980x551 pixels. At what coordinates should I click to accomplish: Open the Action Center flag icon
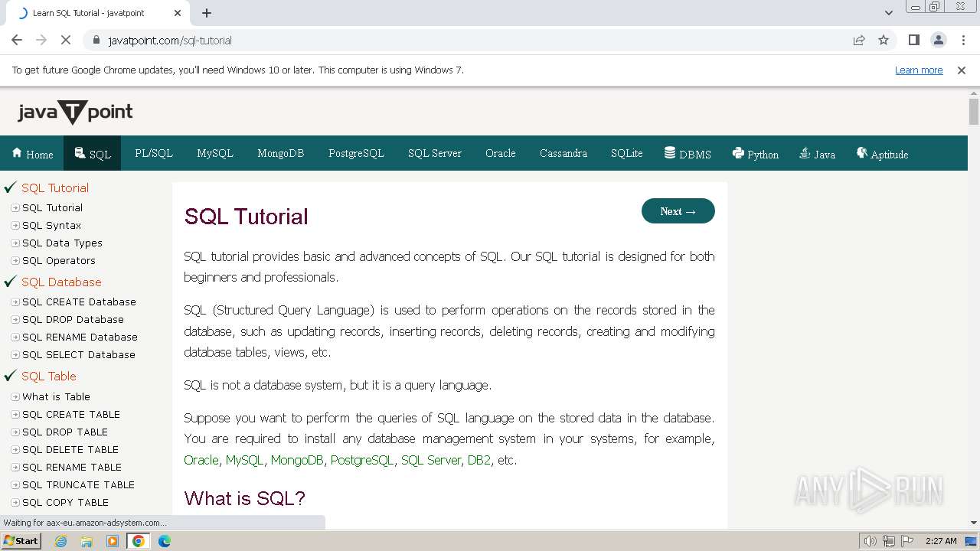906,541
